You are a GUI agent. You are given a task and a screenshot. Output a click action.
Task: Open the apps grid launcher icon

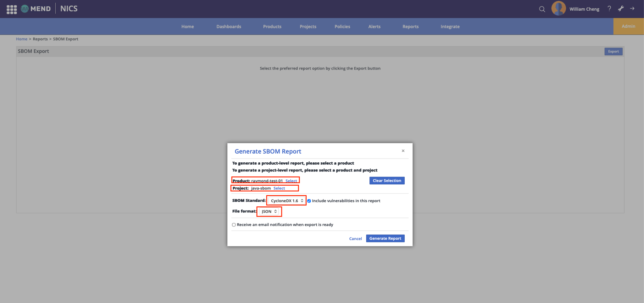click(12, 9)
